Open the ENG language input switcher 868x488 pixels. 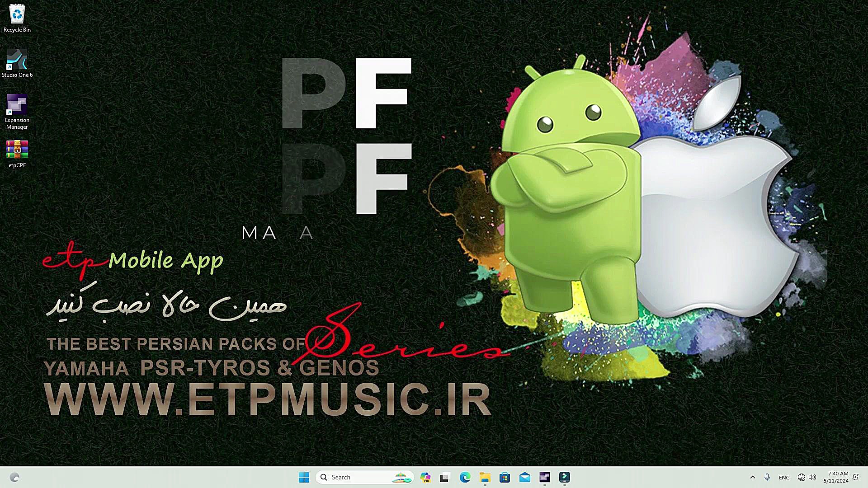point(784,478)
